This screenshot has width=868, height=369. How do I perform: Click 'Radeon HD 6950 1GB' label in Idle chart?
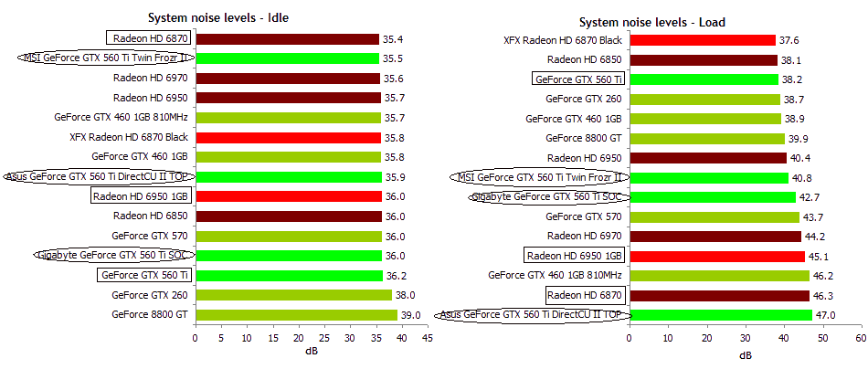pyautogui.click(x=142, y=196)
